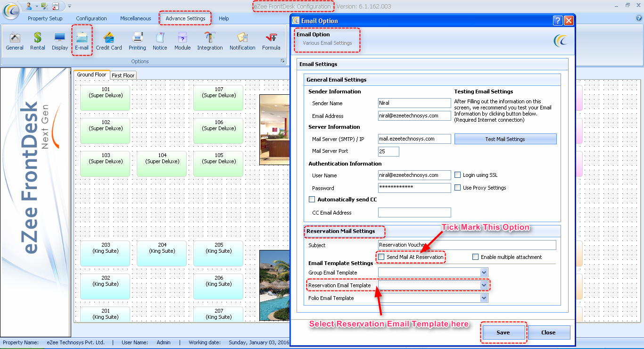The width and height of the screenshot is (644, 349).
Task: Tick Send Mail At Reservation checkbox
Action: coord(381,257)
